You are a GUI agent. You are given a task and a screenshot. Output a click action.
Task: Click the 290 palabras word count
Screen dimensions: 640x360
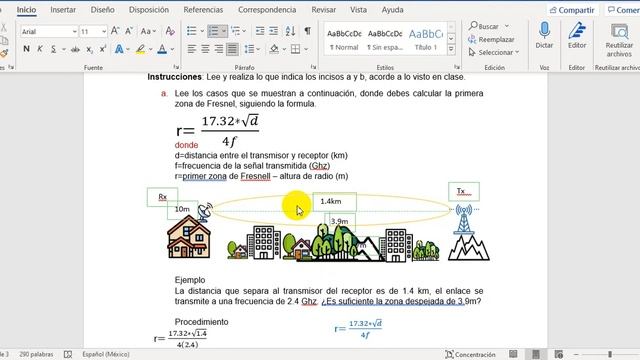click(36, 354)
